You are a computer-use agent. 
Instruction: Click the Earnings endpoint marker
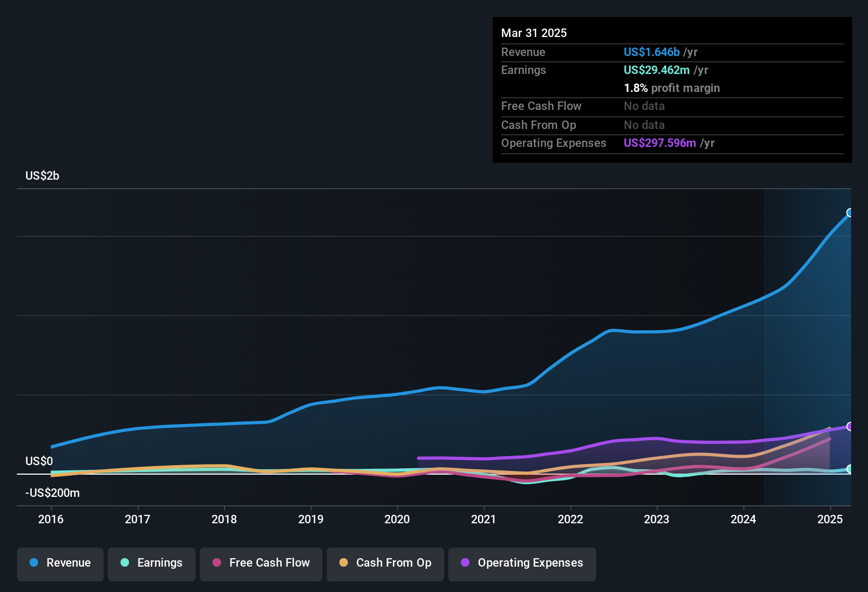click(x=850, y=469)
